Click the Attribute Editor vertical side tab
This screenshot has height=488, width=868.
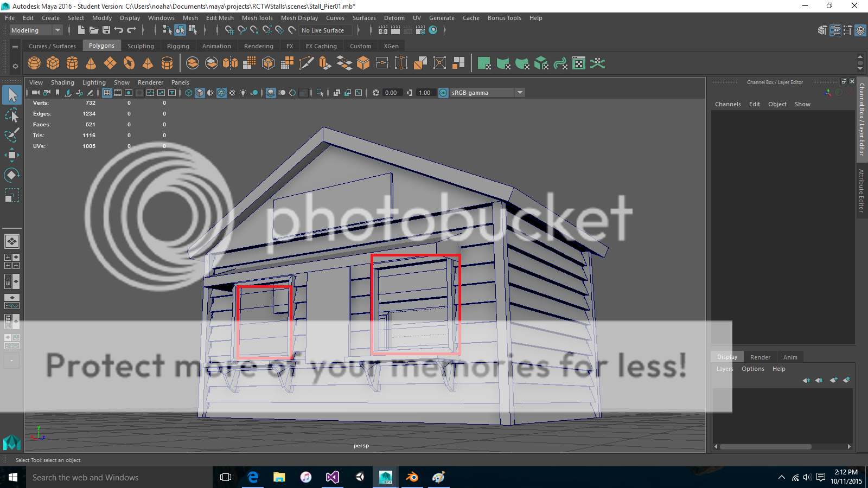click(861, 190)
